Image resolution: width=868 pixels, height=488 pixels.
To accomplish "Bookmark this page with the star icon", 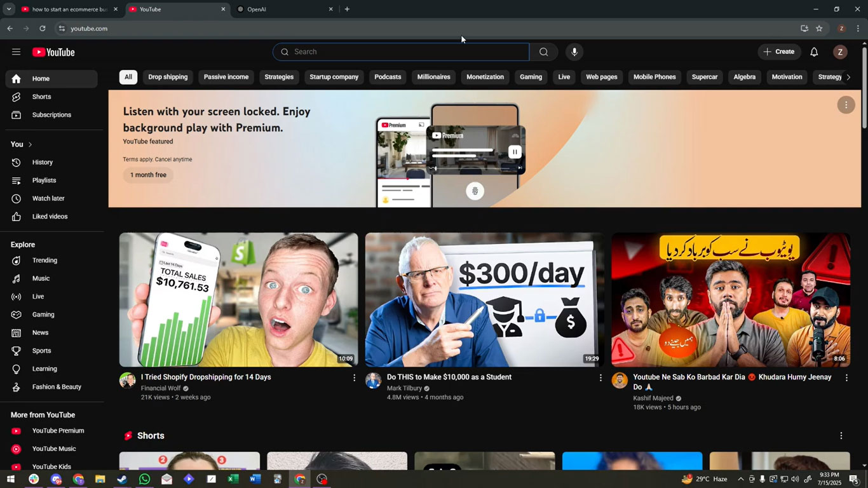I will [819, 29].
